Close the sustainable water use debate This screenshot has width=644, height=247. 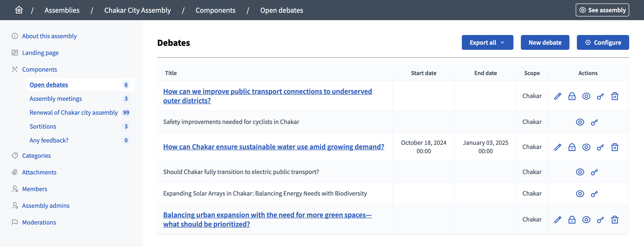(x=572, y=147)
